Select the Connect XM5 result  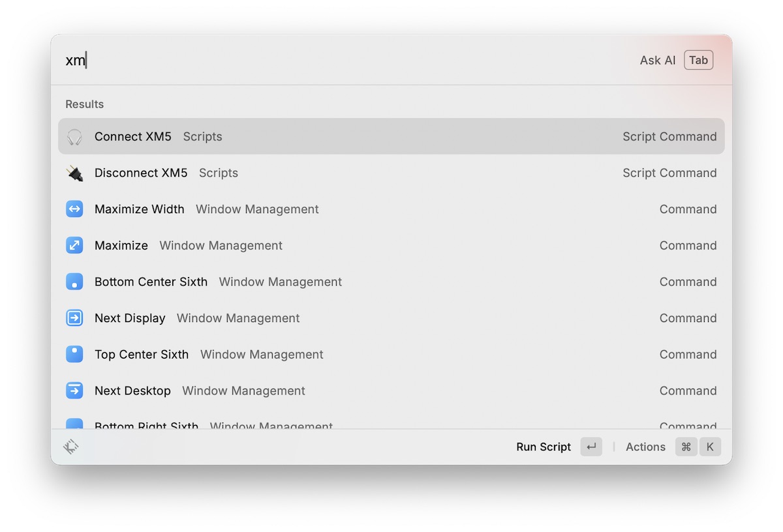coord(261,136)
